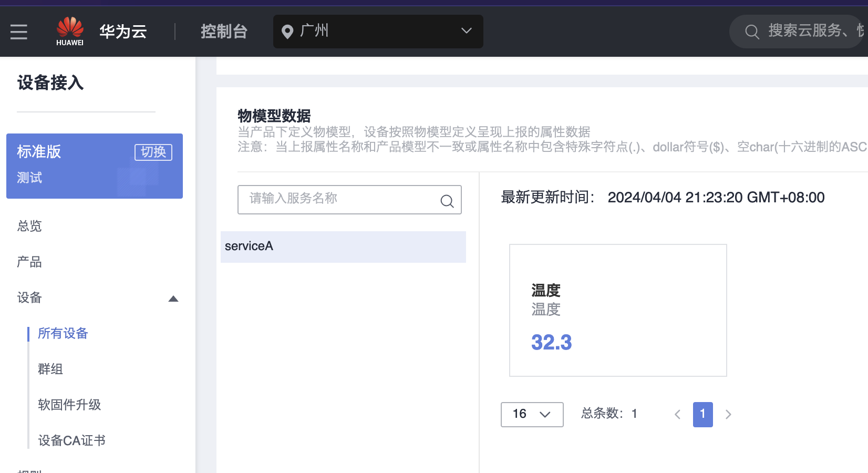Go to the next page with the right arrow
This screenshot has height=473, width=868.
[x=728, y=415]
